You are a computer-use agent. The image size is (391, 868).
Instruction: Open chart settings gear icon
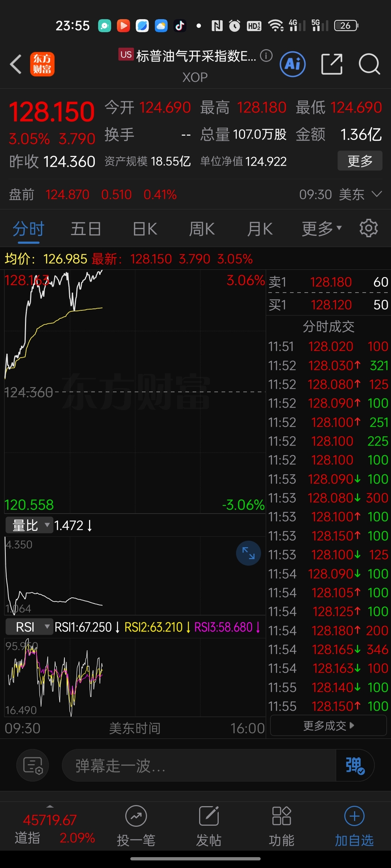[x=369, y=228]
